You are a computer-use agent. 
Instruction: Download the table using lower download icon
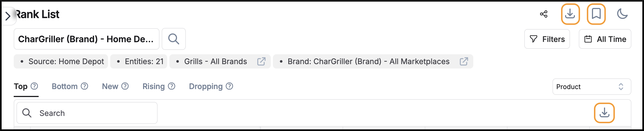(x=604, y=113)
